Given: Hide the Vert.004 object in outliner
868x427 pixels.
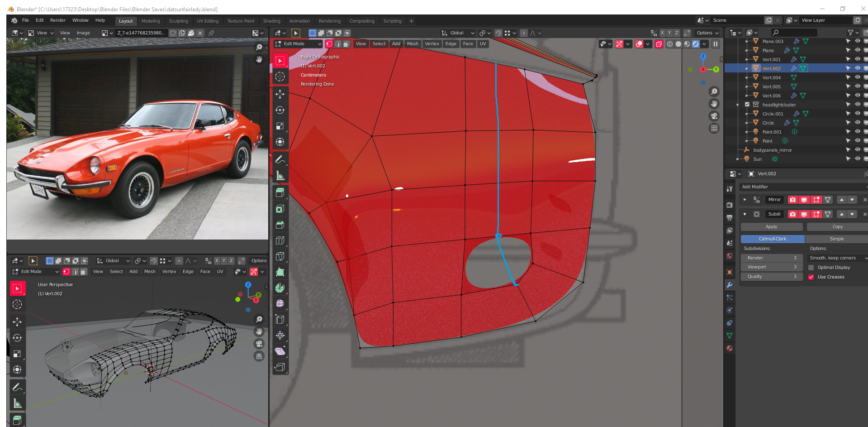Looking at the screenshot, I should (x=857, y=77).
